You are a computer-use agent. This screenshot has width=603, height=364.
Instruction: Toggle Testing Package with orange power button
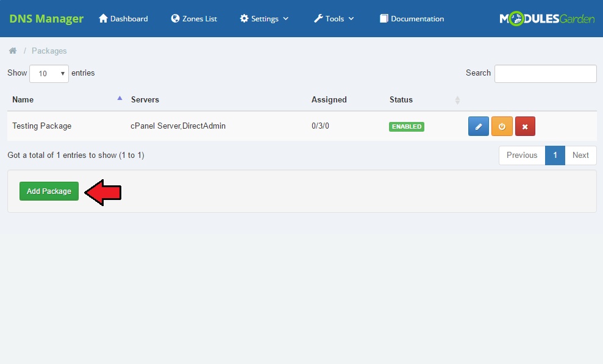[502, 126]
